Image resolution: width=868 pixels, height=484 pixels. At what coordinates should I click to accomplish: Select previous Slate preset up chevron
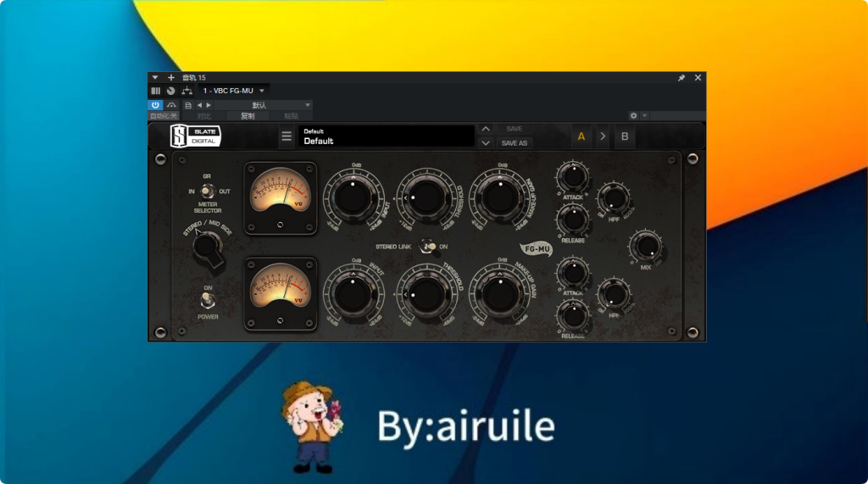point(486,129)
